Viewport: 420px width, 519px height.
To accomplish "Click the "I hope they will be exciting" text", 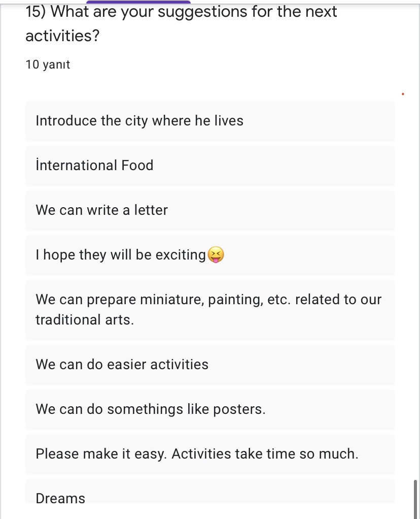I will [x=121, y=255].
